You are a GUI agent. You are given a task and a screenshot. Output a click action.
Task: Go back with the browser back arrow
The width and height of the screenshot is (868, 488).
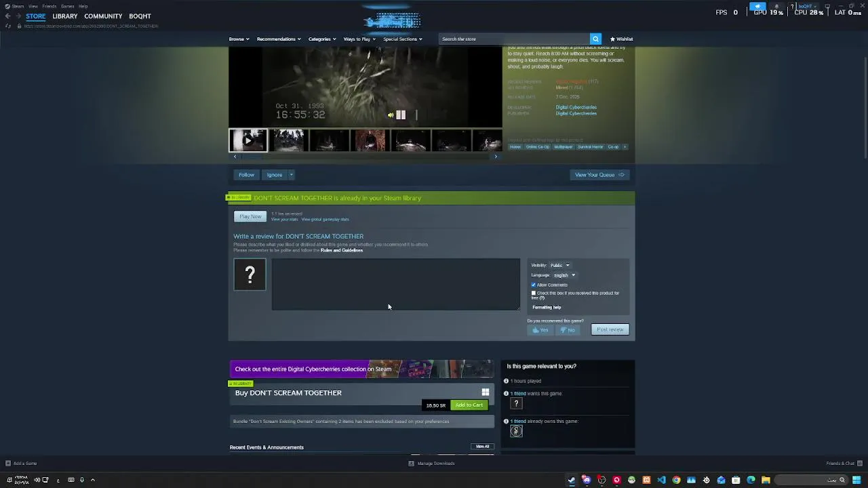tap(7, 16)
